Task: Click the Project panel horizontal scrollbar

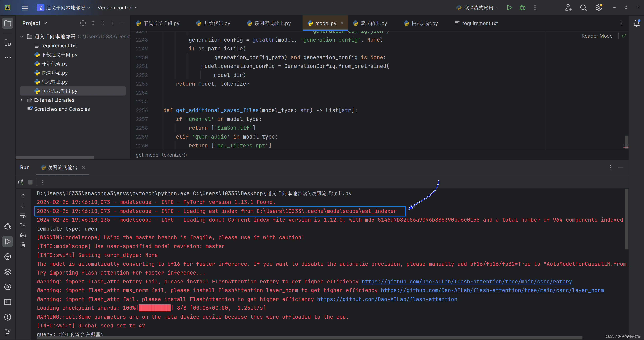Action: pyautogui.click(x=55, y=157)
